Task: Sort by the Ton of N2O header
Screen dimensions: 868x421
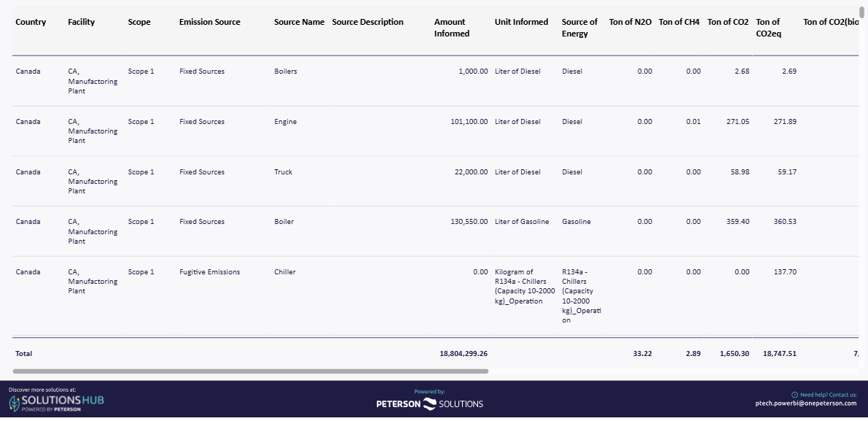Action: (x=630, y=22)
